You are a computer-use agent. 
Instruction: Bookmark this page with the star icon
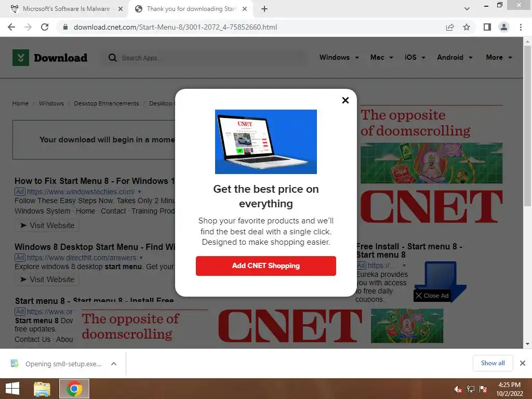(x=467, y=27)
